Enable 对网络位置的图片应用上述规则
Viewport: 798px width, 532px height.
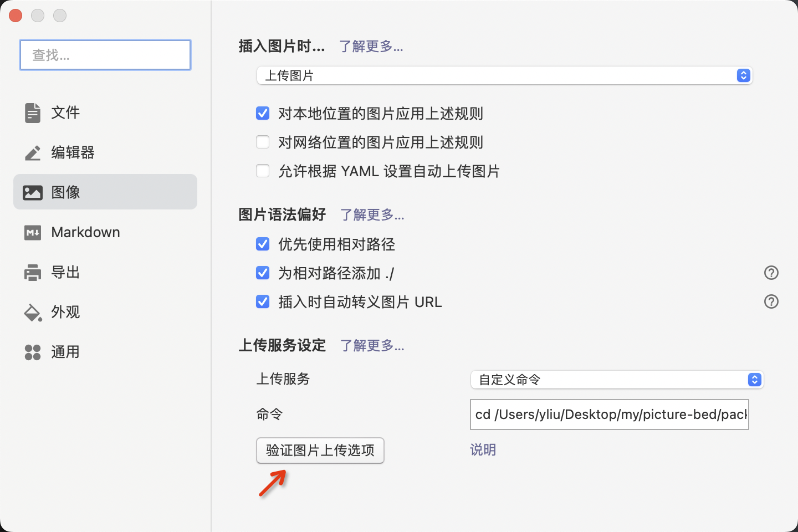coord(262,142)
